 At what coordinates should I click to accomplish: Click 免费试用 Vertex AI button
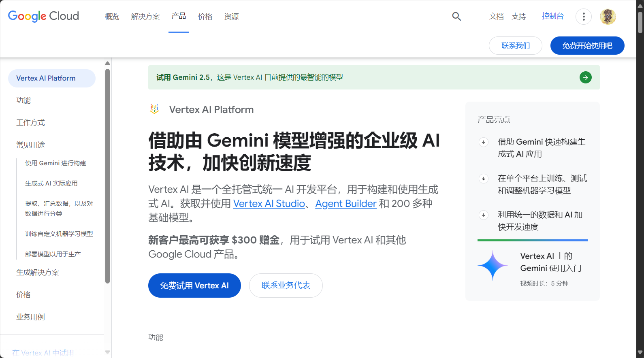(194, 286)
